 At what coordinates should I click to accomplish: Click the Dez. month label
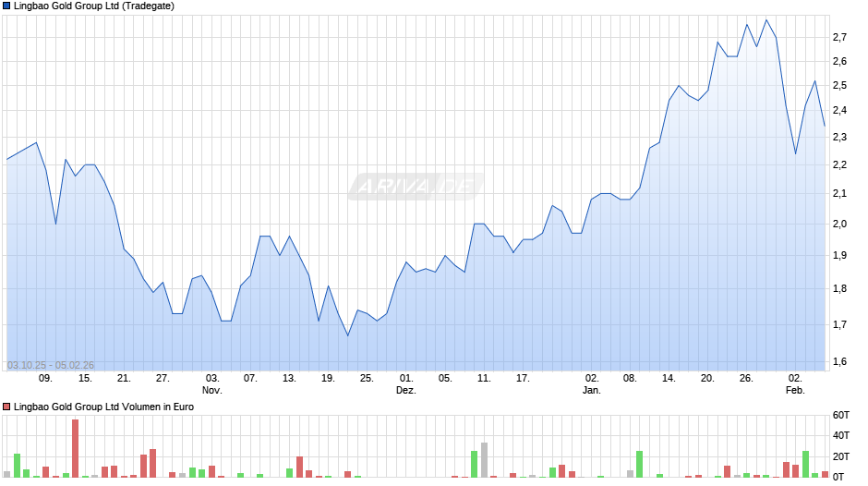point(405,390)
